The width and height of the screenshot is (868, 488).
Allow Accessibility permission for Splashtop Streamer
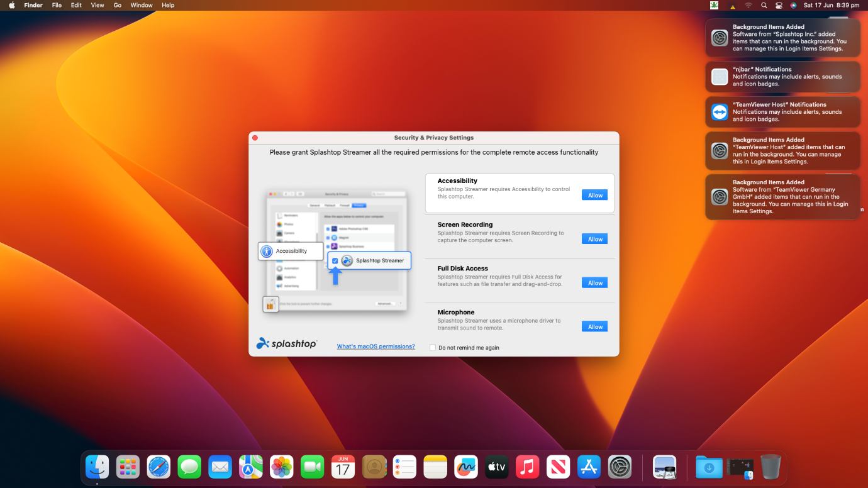pos(595,195)
